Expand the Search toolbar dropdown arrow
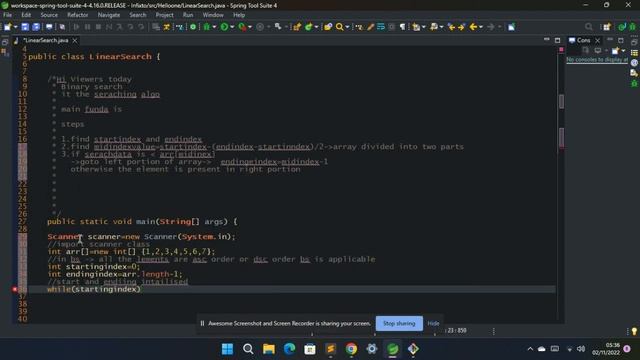 tap(347, 27)
